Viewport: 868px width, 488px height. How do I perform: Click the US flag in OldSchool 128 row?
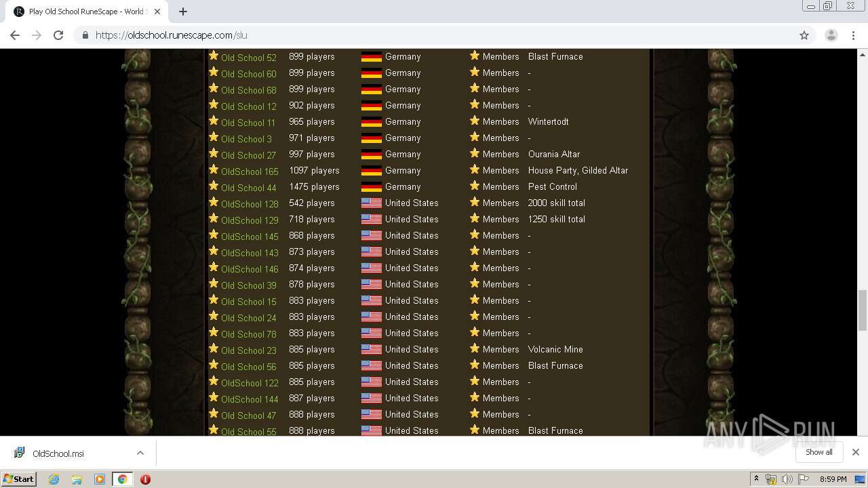[x=371, y=203]
